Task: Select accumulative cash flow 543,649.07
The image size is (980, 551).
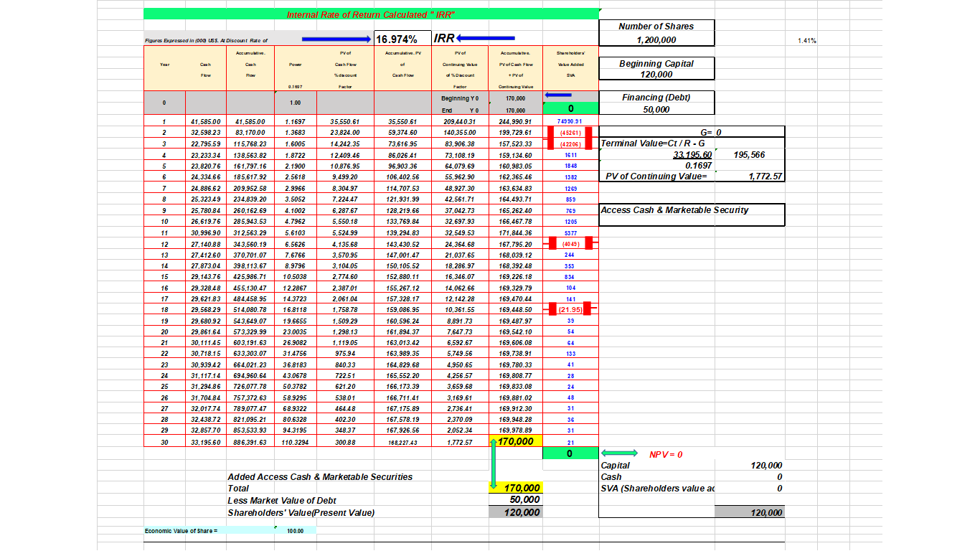Action: [x=250, y=321]
